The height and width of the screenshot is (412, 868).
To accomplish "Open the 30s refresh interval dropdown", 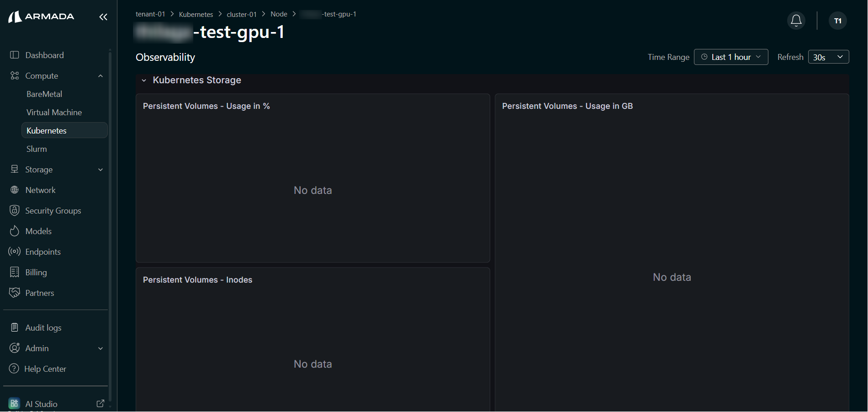I will click(x=828, y=57).
